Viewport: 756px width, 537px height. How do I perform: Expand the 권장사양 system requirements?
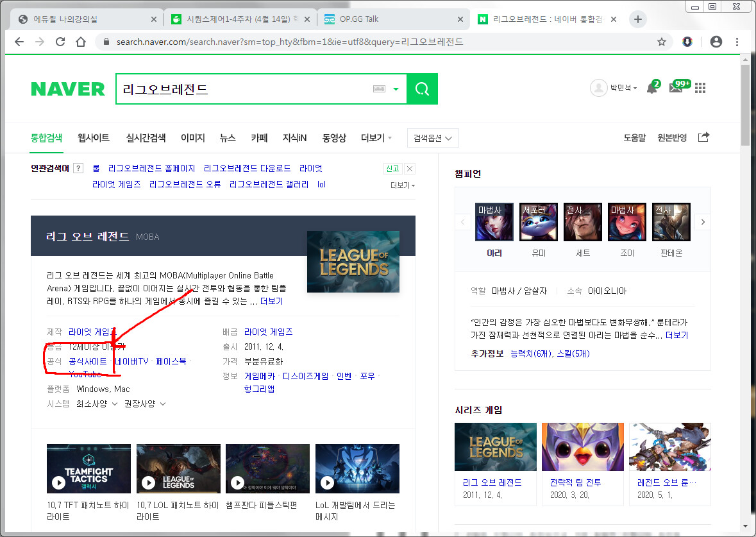pos(145,404)
